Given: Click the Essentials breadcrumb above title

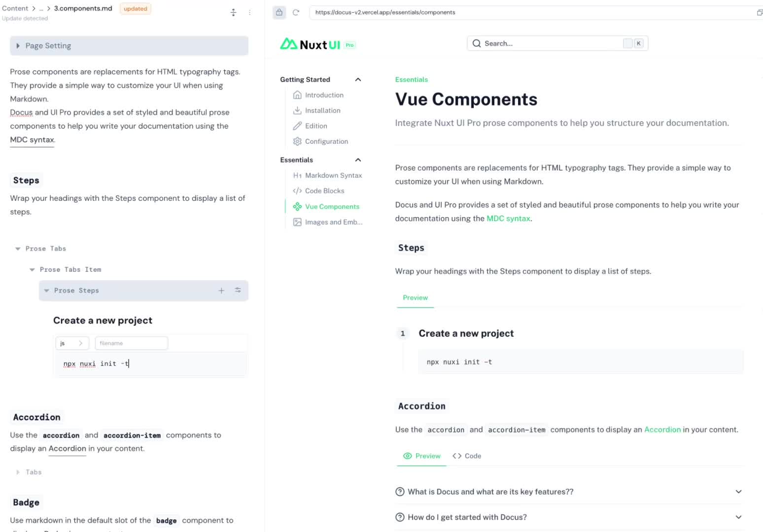Looking at the screenshot, I should pos(412,79).
